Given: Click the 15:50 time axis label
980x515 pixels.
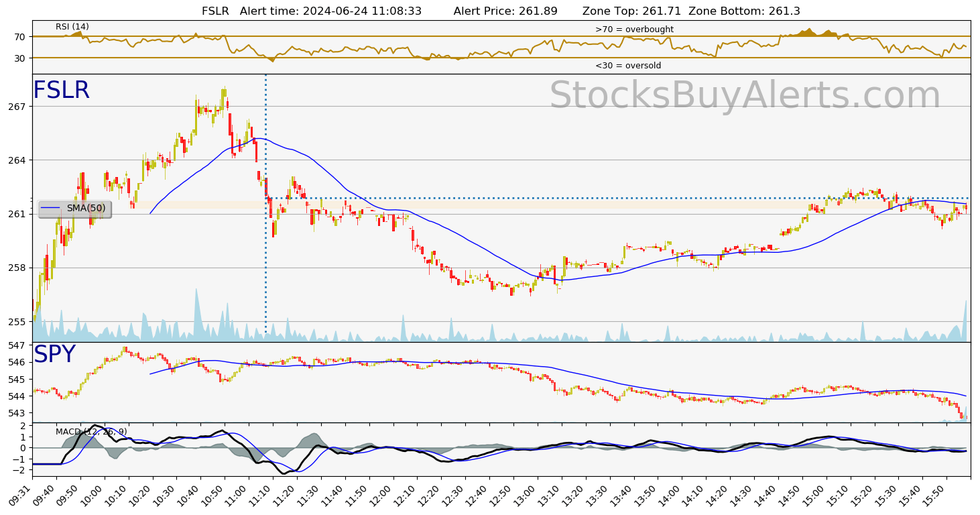Looking at the screenshot, I should pyautogui.click(x=934, y=495).
